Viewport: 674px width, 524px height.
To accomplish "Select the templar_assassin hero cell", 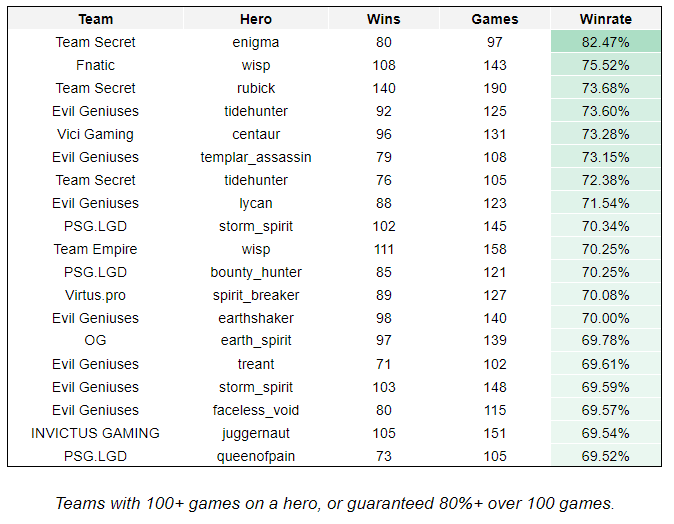I will coord(256,157).
